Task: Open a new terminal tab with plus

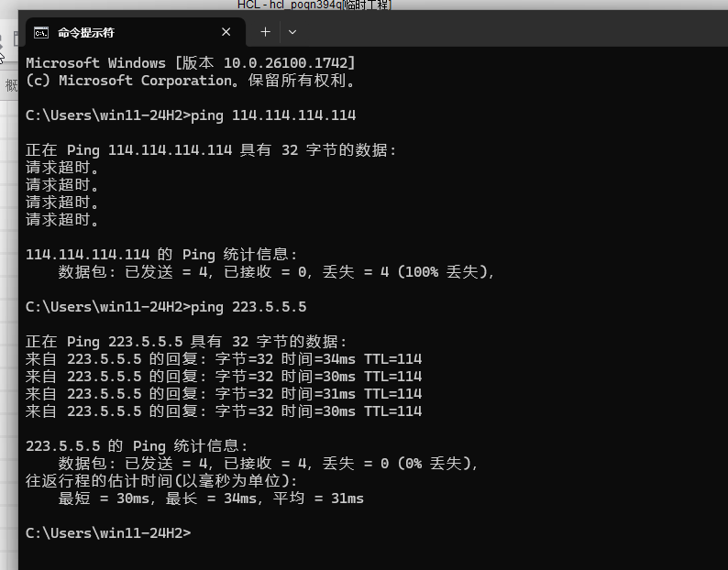Action: [265, 32]
